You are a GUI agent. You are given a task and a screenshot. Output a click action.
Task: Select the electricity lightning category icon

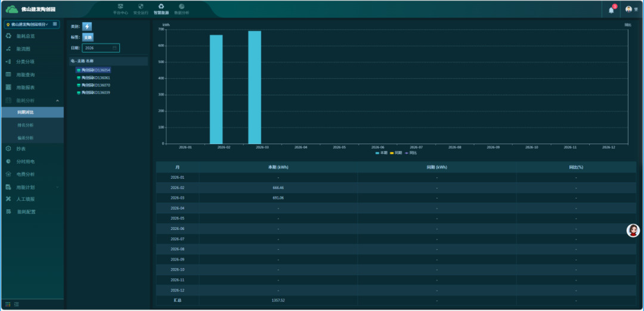click(x=87, y=26)
